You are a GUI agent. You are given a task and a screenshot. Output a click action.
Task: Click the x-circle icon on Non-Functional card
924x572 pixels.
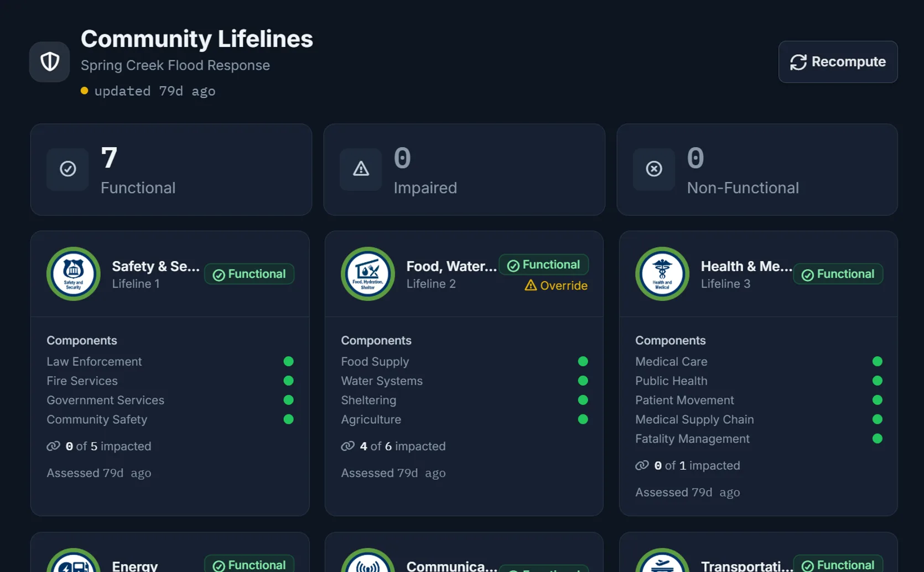click(x=654, y=169)
